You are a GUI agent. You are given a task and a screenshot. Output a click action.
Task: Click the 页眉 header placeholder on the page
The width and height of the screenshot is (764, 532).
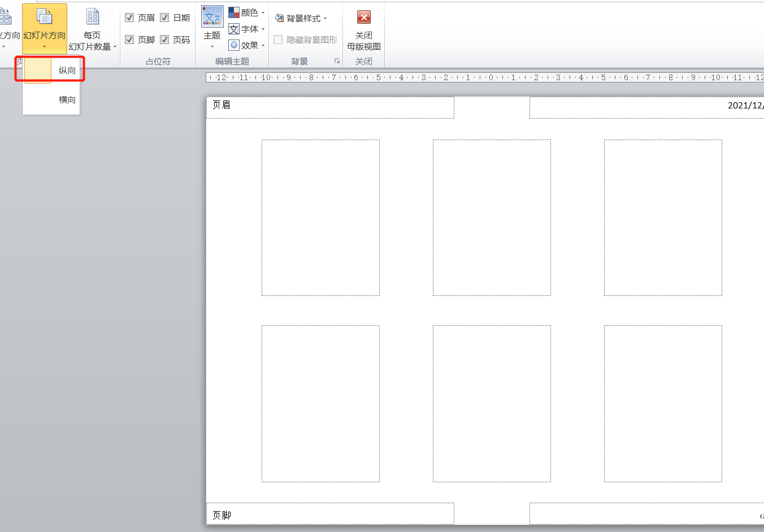[x=330, y=107]
